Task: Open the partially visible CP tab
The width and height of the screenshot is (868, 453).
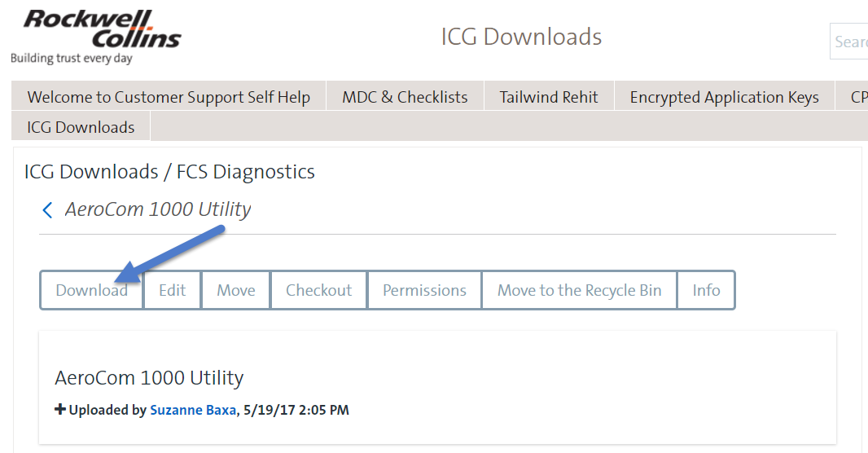Action: coord(852,96)
